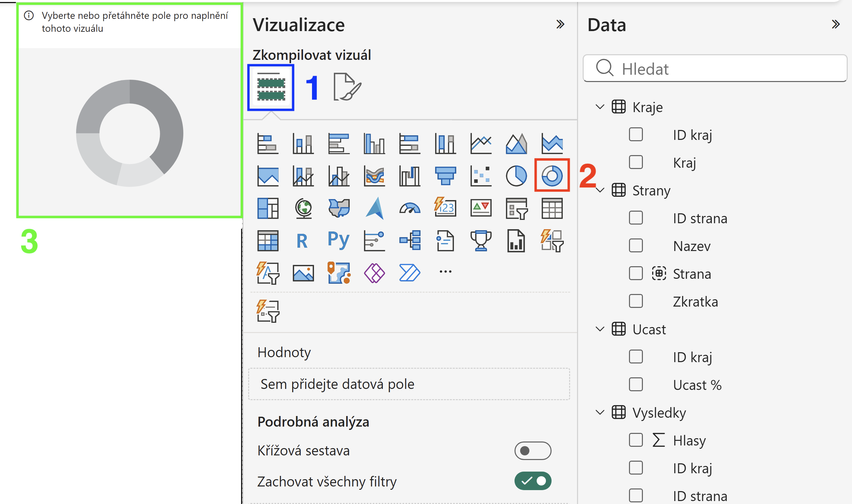
Task: Select the ribbon chart icon
Action: 374,176
